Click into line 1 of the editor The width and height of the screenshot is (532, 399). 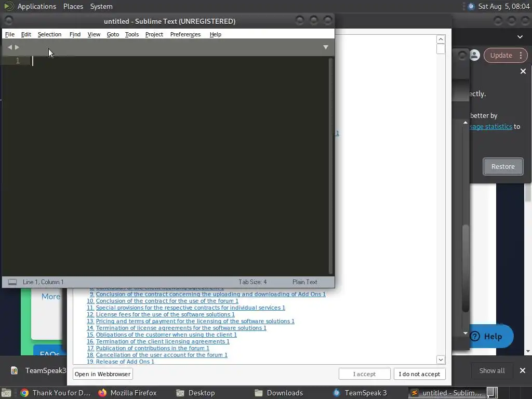[180, 61]
